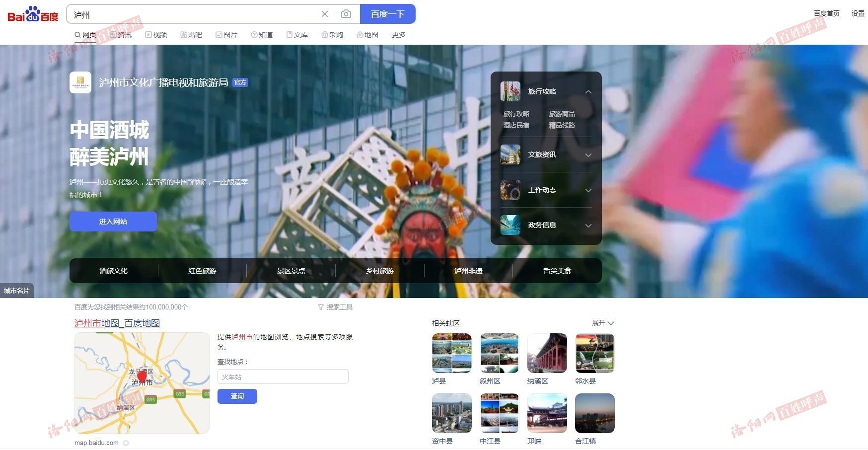Click the search input field containing 泸州

194,14
